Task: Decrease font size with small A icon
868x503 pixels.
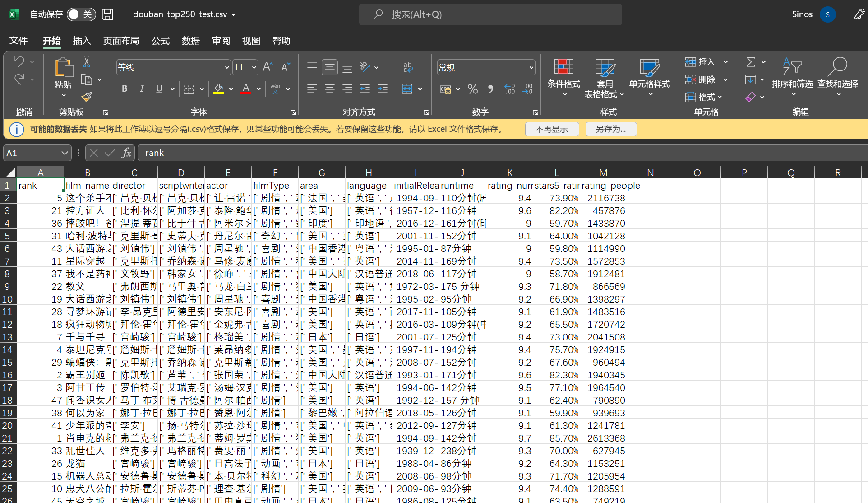Action: coord(286,67)
